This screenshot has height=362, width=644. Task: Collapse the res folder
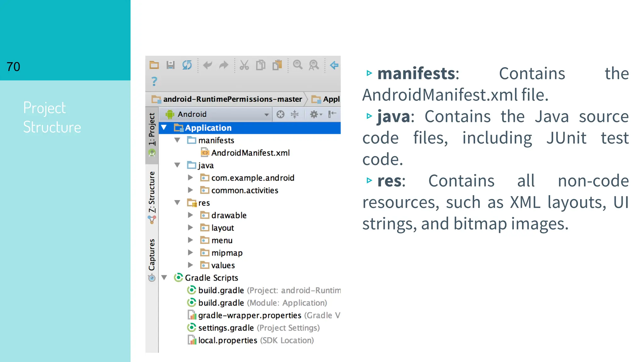click(177, 203)
